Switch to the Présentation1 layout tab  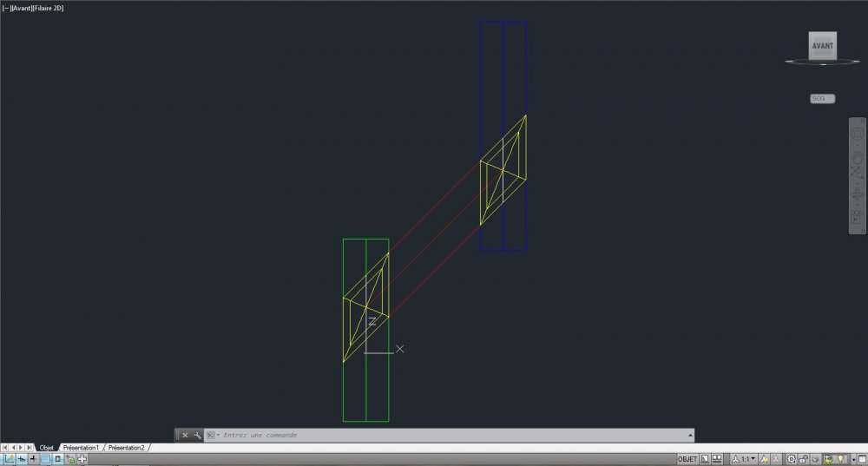click(81, 448)
